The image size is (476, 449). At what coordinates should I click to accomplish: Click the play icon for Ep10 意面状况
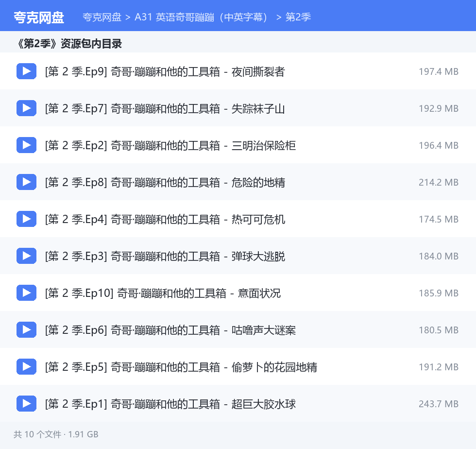click(x=26, y=293)
